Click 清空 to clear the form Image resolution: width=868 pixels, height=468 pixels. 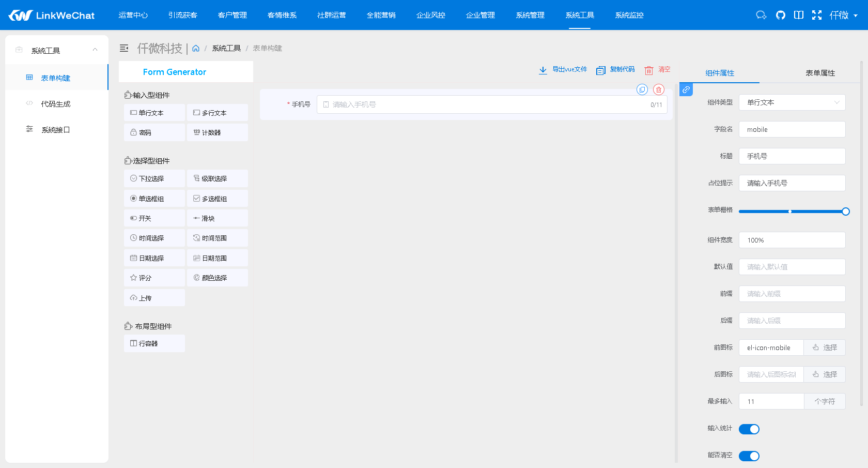coord(657,69)
